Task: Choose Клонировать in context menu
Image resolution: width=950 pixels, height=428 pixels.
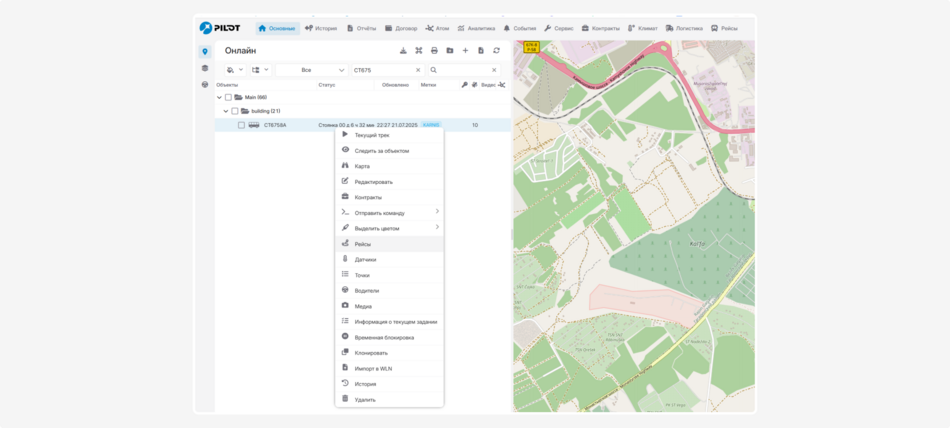Action: pos(390,353)
